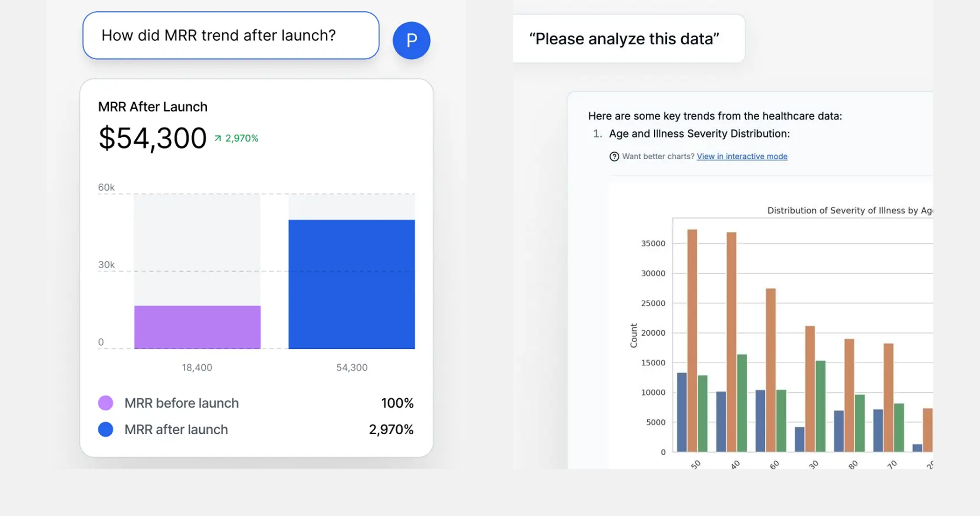Click the purple MRR before launch legend dot
980x516 pixels.
[105, 403]
